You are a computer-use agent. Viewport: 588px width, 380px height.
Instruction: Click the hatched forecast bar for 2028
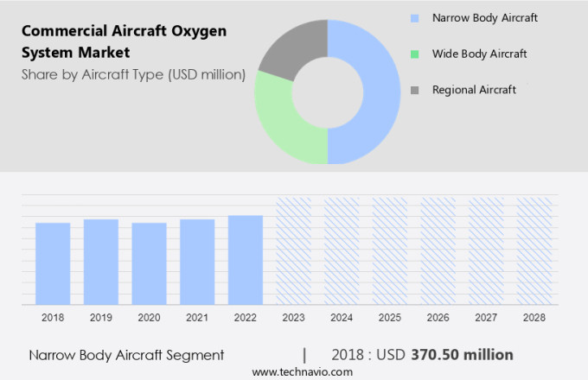coord(534,250)
